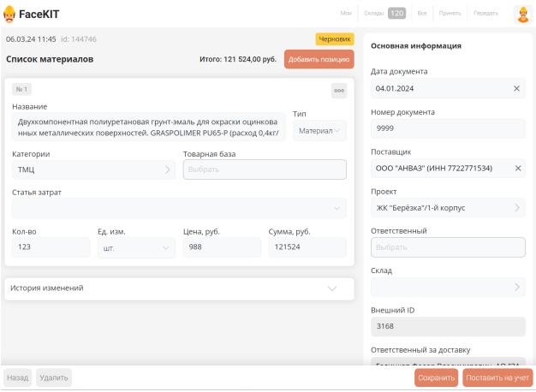Click into the Ответственный select field
Image resolution: width=536 pixels, height=392 pixels.
pyautogui.click(x=448, y=247)
